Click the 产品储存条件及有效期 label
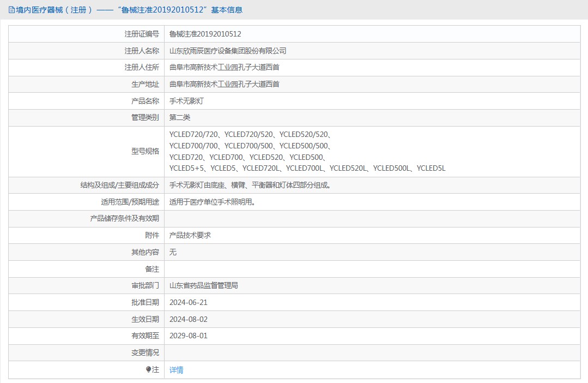This screenshot has height=383, width=588. 124,219
